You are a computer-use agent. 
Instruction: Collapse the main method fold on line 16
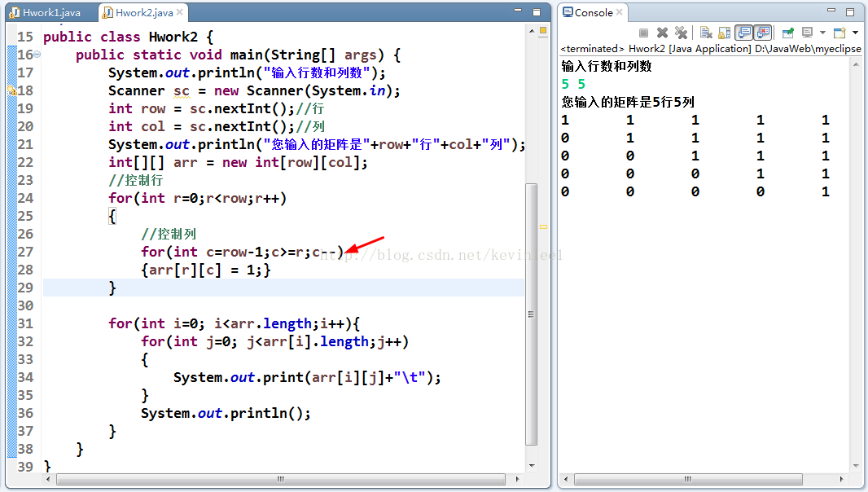37,55
